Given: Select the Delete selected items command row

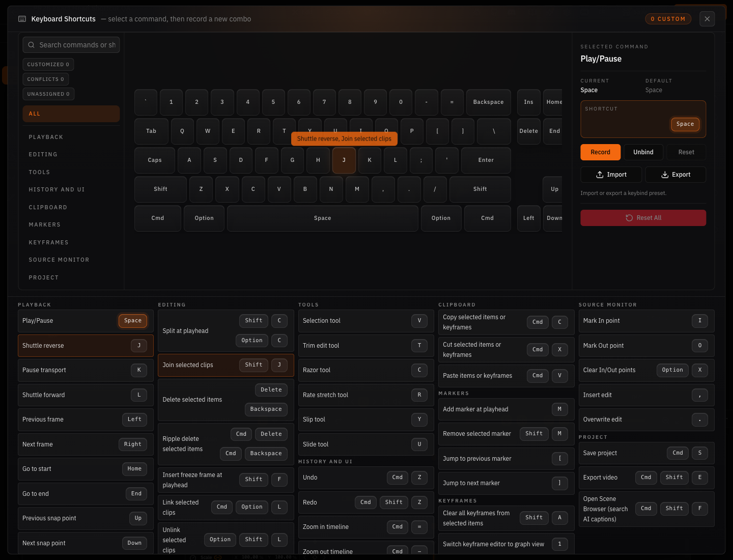Looking at the screenshot, I should point(226,400).
